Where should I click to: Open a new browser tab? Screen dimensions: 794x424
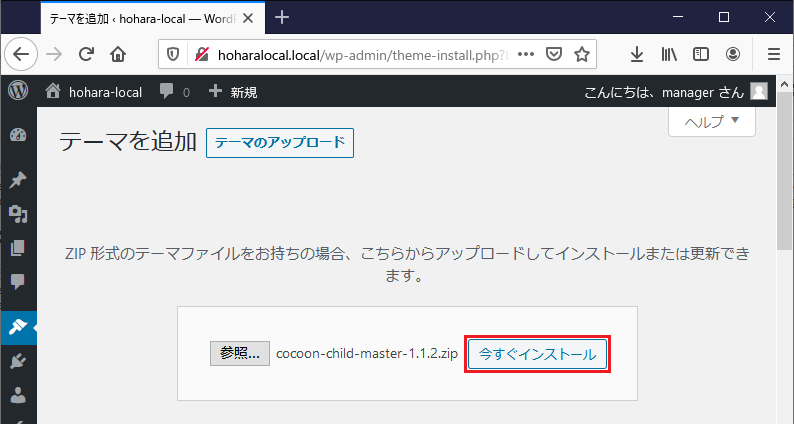coord(282,17)
